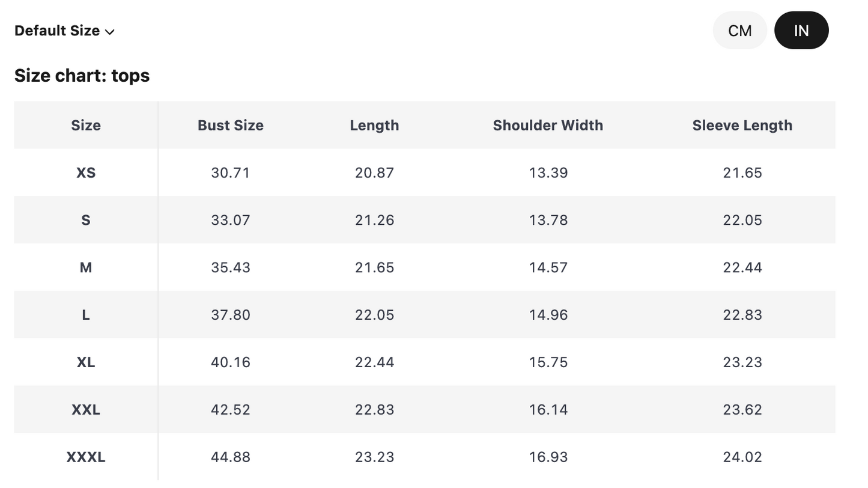Select the M size row label
Viewport: 868px width, 488px height.
[x=86, y=267]
